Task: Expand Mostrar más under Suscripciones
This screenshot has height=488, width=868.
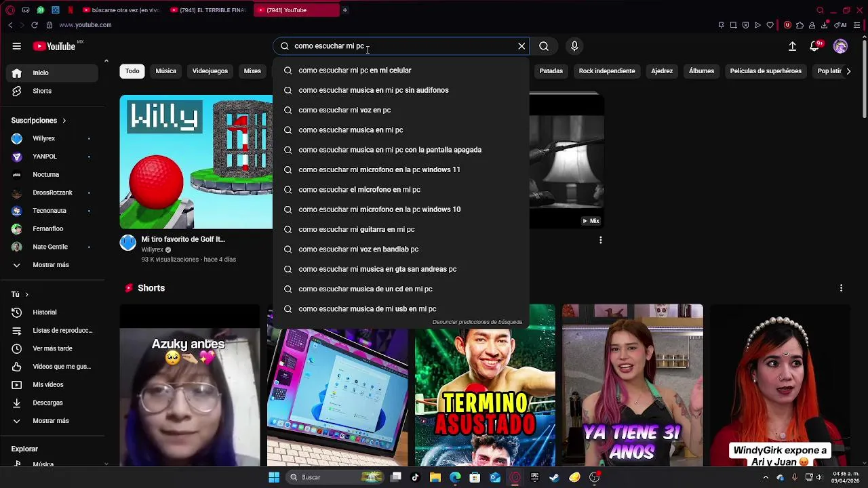Action: click(52, 265)
